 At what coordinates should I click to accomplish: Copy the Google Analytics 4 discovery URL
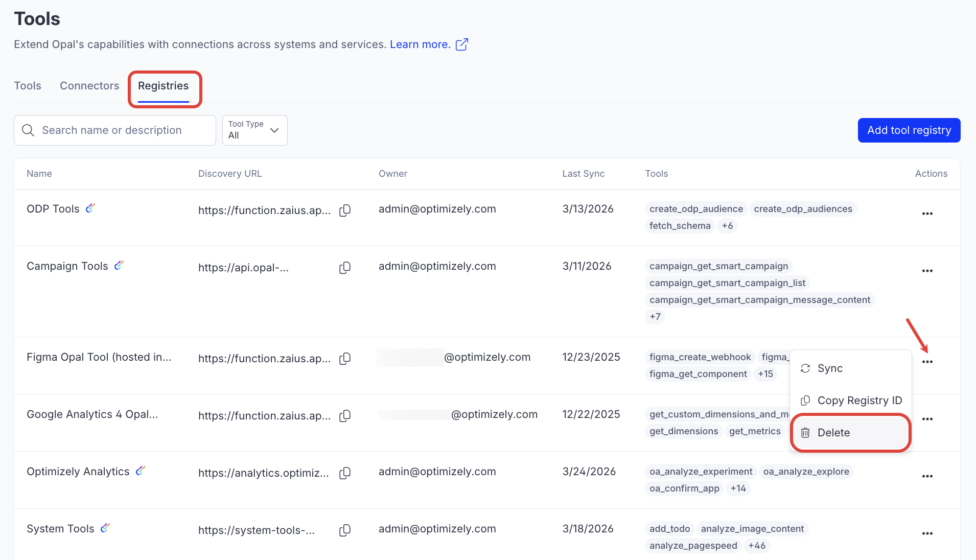tap(345, 416)
